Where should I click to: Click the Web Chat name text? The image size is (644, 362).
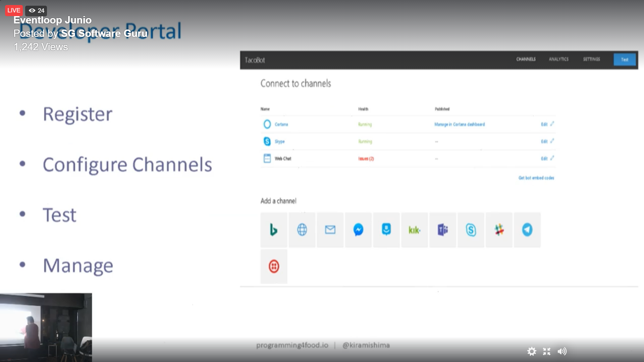coord(283,159)
